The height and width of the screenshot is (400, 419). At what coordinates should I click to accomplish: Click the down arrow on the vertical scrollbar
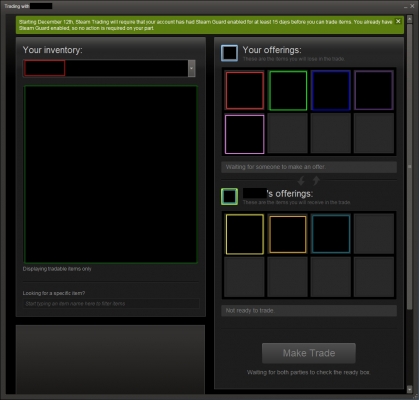pos(410,389)
